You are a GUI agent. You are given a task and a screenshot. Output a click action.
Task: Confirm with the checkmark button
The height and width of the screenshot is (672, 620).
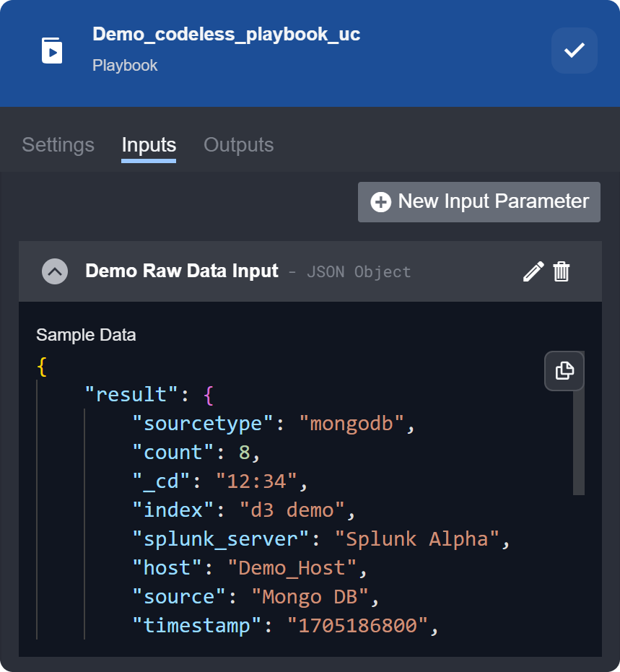point(574,51)
